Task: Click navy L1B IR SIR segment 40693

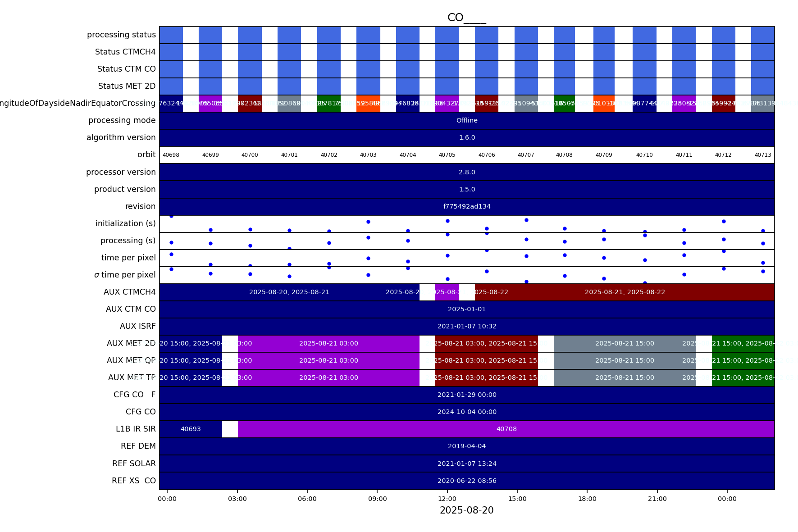Action: (191, 429)
